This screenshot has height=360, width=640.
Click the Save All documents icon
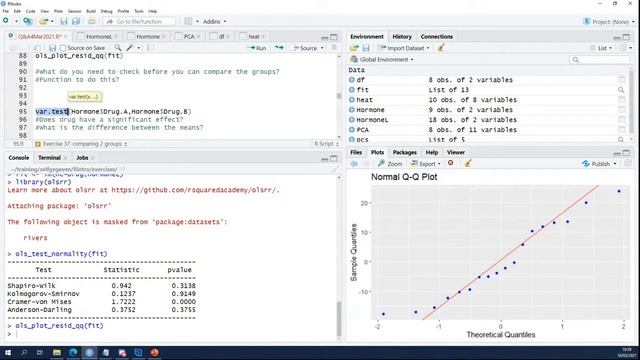click(76, 21)
